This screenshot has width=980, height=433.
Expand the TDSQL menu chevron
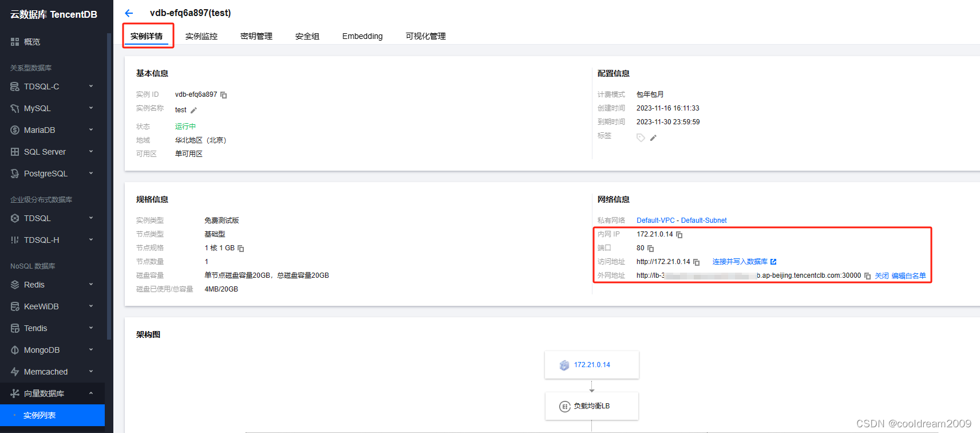click(91, 218)
